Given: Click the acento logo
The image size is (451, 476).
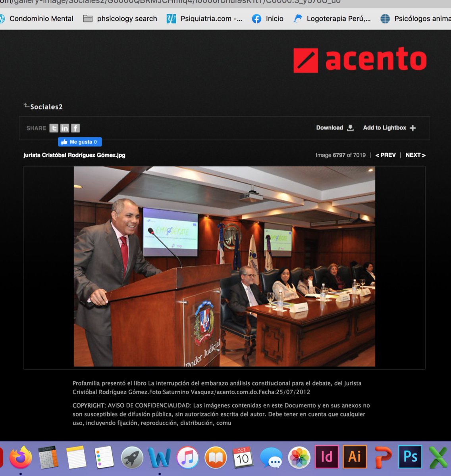Looking at the screenshot, I should [360, 60].
